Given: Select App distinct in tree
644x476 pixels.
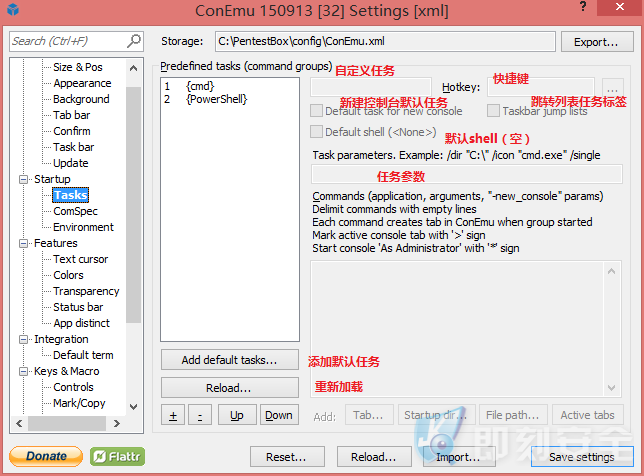Looking at the screenshot, I should tap(81, 323).
